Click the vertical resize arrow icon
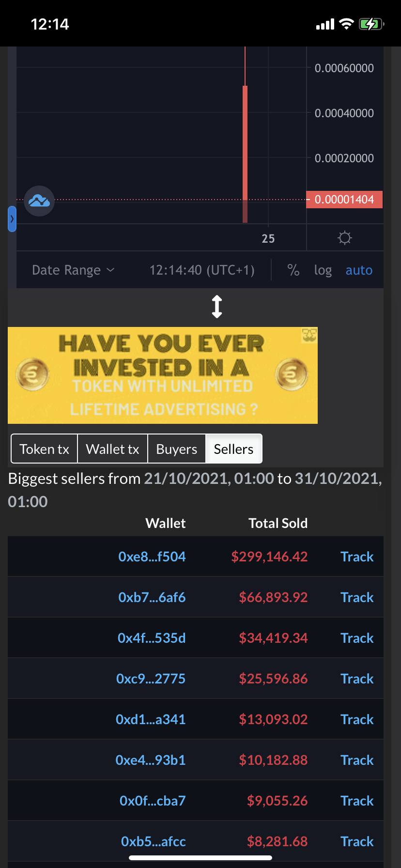The image size is (401, 868). point(217,307)
